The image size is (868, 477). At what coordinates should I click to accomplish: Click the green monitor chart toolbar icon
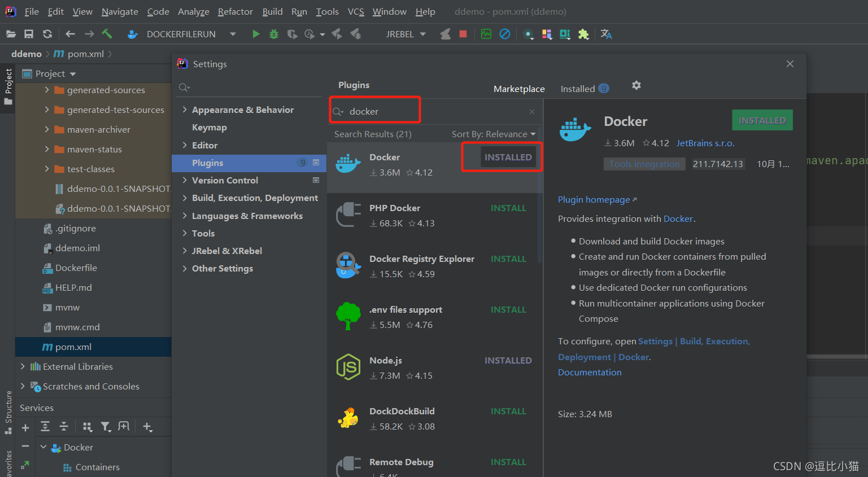[x=486, y=34]
